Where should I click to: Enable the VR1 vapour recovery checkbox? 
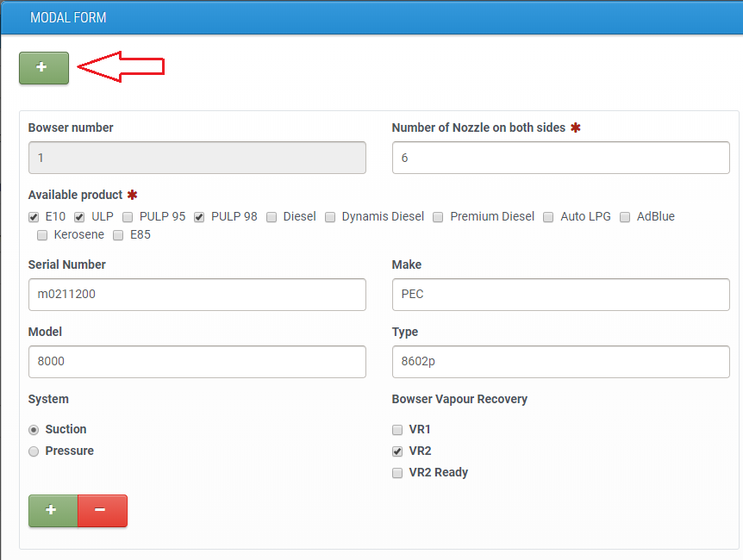[x=397, y=430]
